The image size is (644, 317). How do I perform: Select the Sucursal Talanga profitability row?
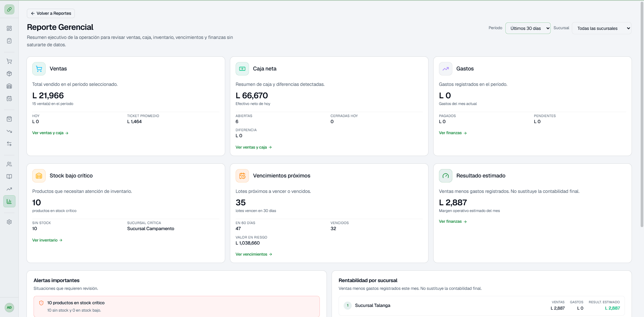point(482,306)
